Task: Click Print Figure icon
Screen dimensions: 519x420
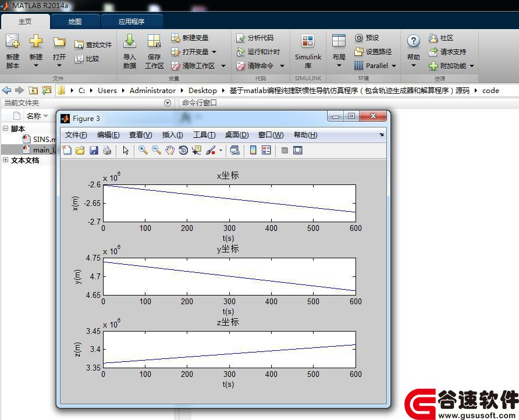Action: point(107,150)
